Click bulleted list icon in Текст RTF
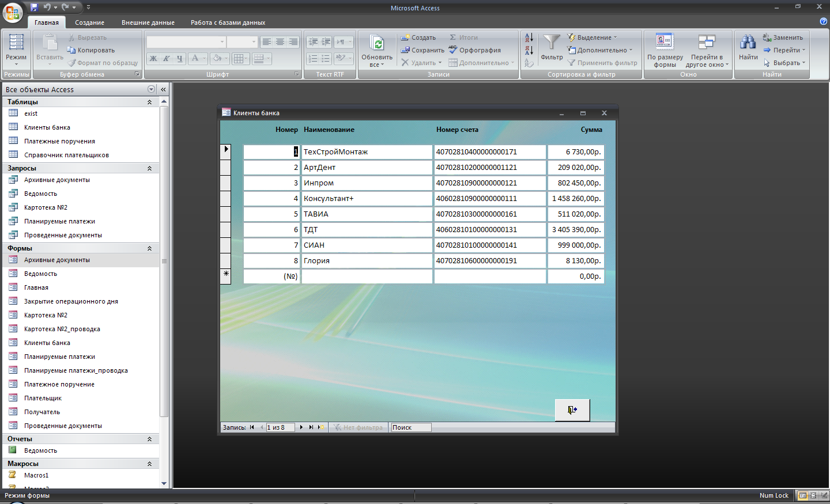Viewport: 830px width, 504px height. click(x=326, y=58)
